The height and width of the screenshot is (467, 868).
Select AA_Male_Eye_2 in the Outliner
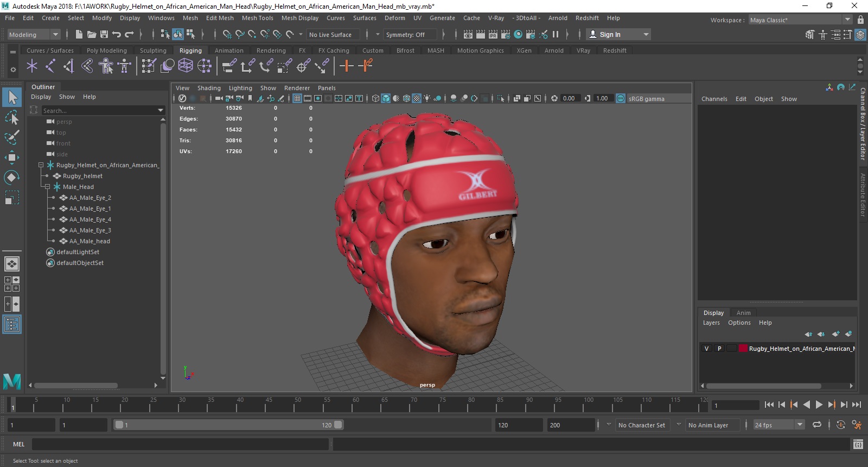pos(90,198)
